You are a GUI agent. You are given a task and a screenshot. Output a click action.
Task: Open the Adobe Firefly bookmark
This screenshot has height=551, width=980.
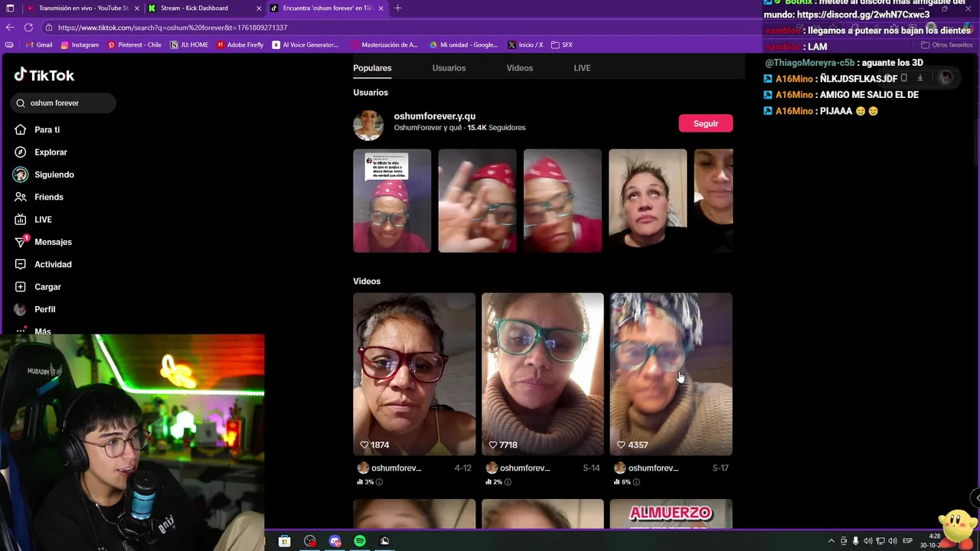(240, 45)
